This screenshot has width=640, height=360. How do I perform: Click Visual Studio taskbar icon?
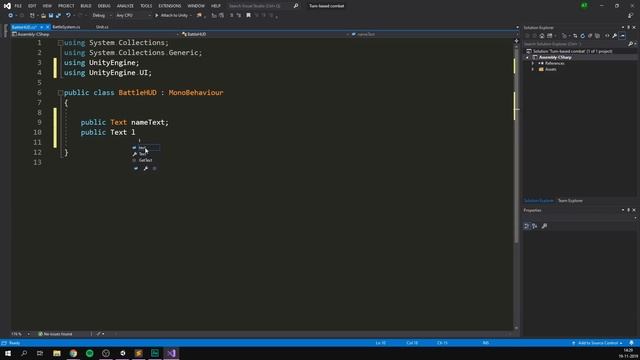coord(171,353)
